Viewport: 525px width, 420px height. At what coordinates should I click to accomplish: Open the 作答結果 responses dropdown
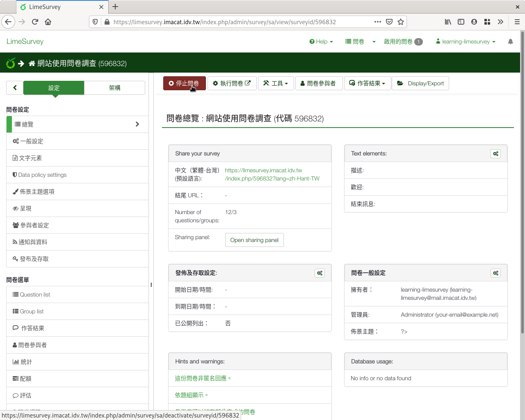[367, 83]
